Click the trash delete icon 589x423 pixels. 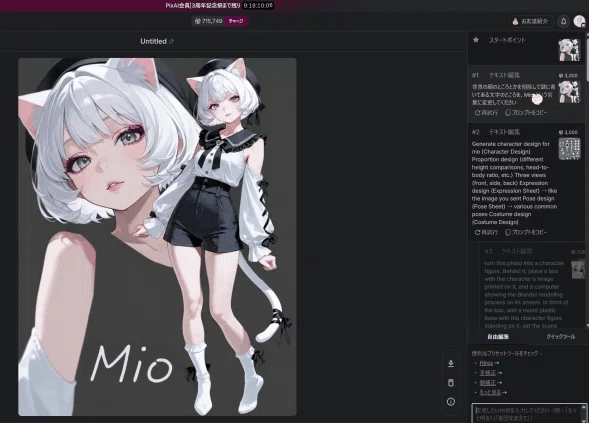451,382
